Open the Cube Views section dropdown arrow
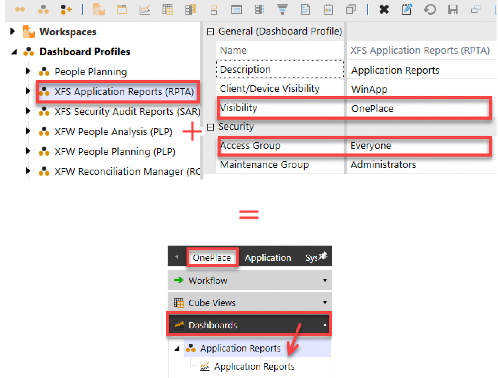The image size is (498, 378). point(325,302)
